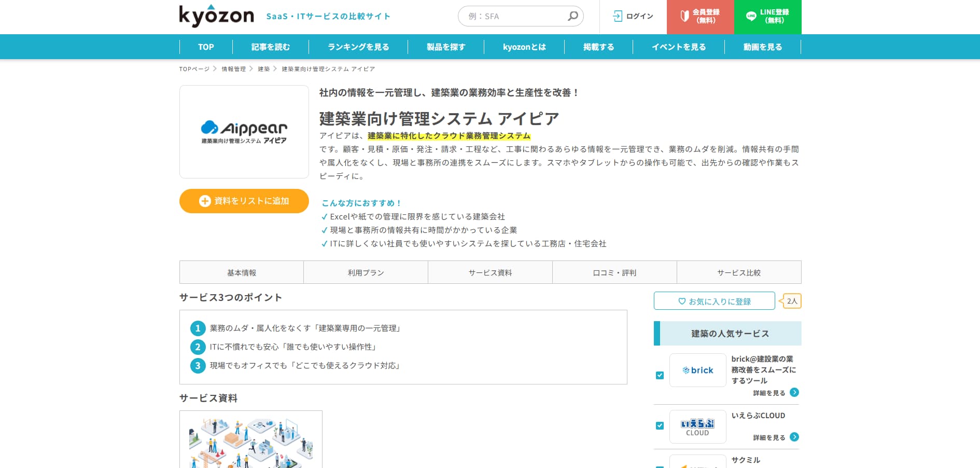The width and height of the screenshot is (980, 468).
Task: Focus the search field with SFA placeholder
Action: coord(513,17)
